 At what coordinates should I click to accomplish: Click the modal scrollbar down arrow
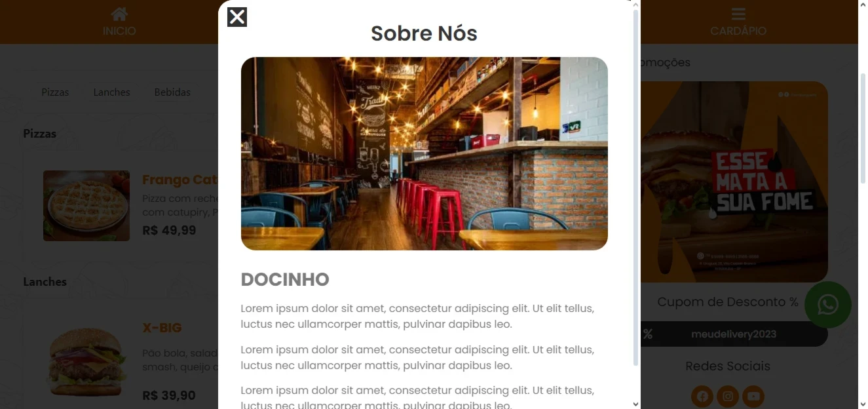(635, 404)
